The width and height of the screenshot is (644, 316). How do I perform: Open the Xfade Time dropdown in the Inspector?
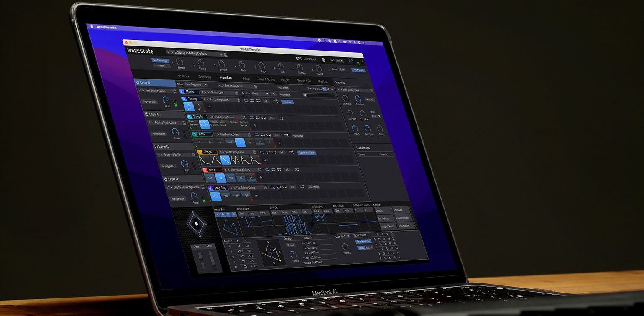[376, 116]
